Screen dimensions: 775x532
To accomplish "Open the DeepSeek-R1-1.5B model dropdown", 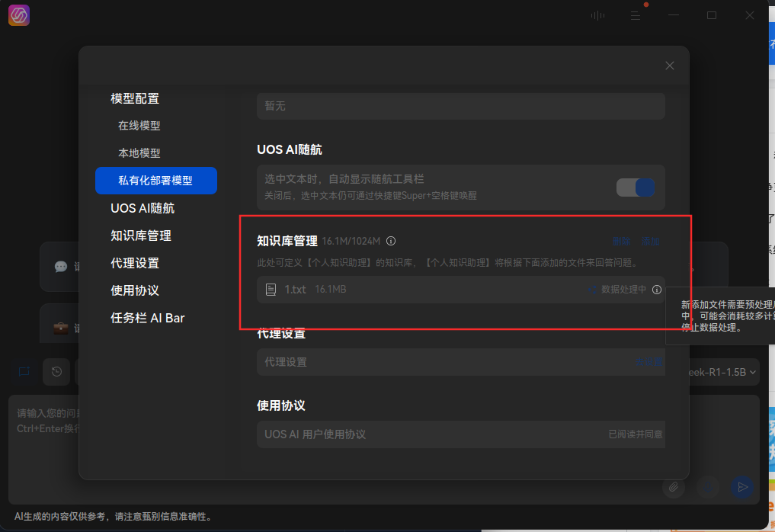I will click(x=722, y=372).
